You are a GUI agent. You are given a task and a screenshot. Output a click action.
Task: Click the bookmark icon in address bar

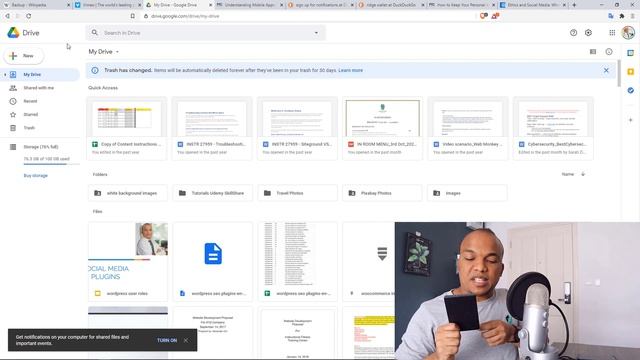pos(133,16)
